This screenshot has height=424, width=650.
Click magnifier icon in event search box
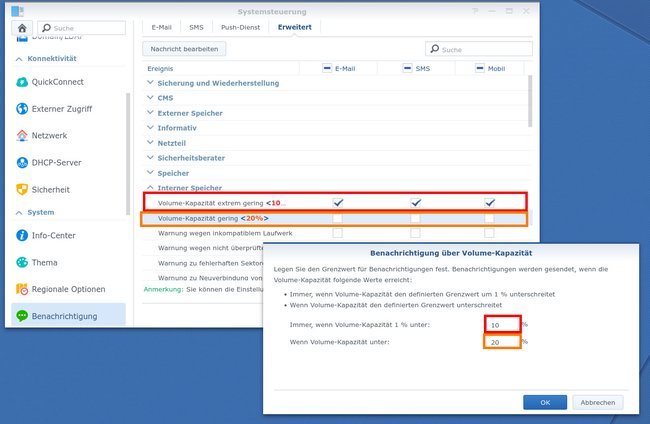(x=434, y=49)
